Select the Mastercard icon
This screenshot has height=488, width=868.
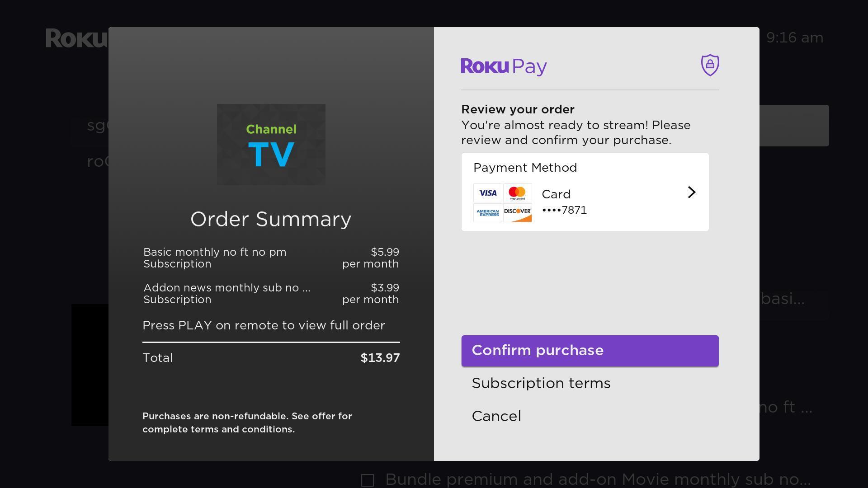tap(517, 192)
